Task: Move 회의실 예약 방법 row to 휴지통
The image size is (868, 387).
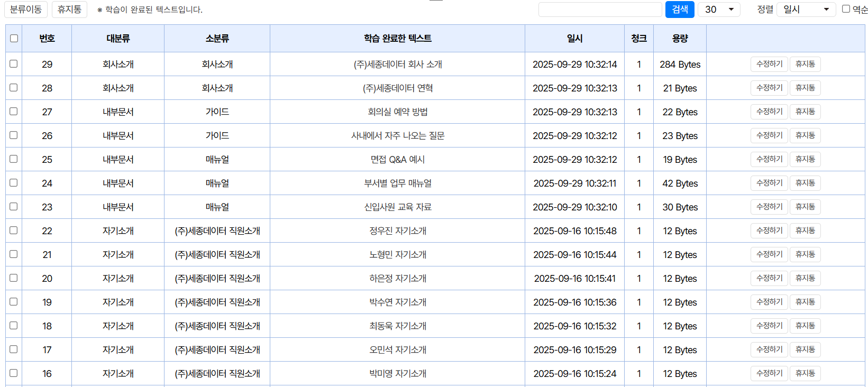Action: point(805,112)
